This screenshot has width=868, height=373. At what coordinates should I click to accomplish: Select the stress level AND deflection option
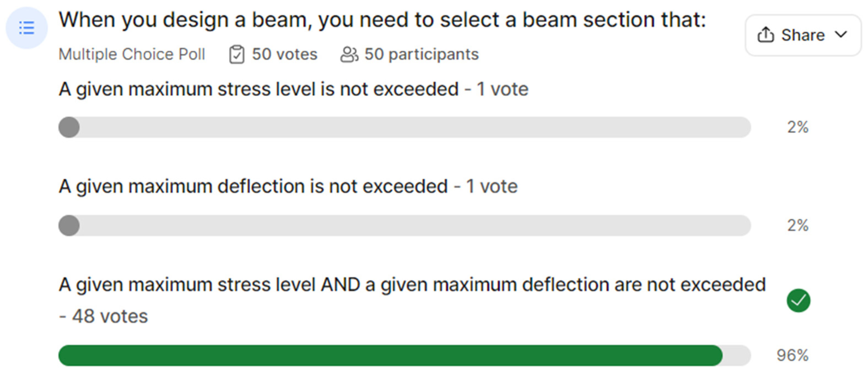pyautogui.click(x=412, y=285)
